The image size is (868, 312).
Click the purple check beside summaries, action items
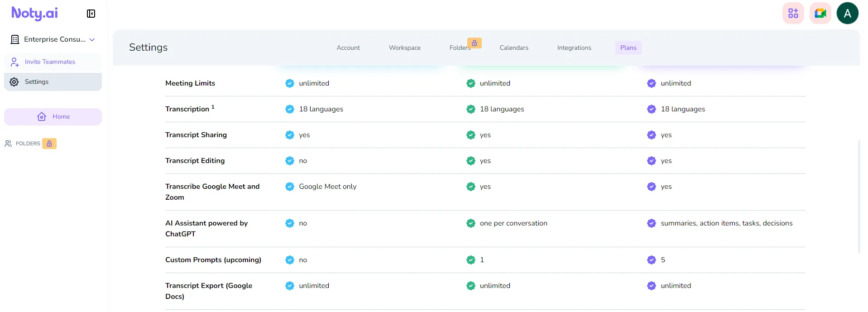652,223
